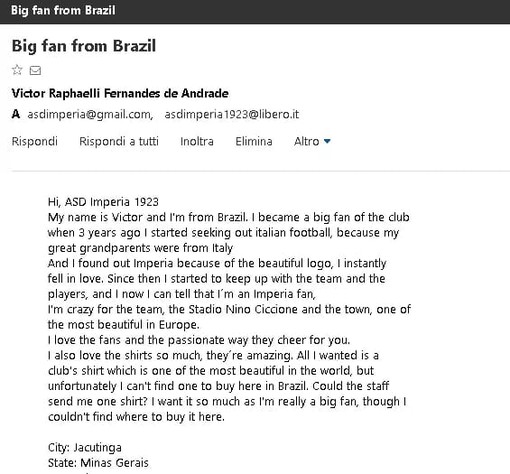Open the Altro dropdown menu
The height and width of the screenshot is (474, 510).
coord(312,141)
